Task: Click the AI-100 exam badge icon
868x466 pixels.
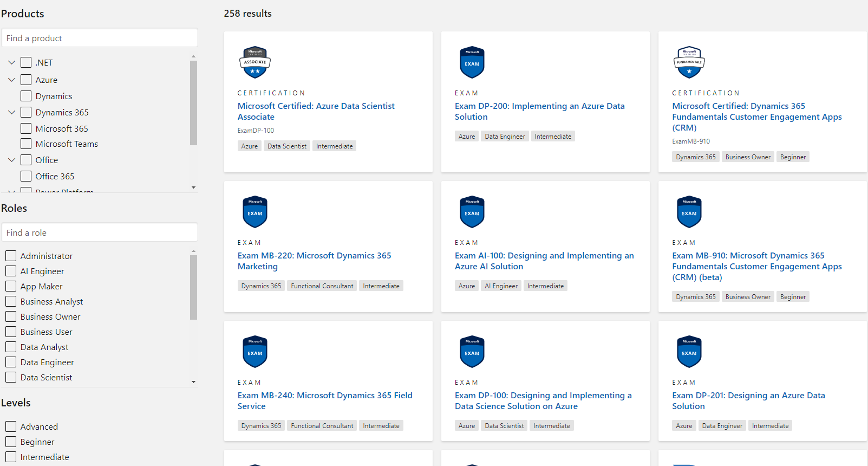Action: [472, 212]
